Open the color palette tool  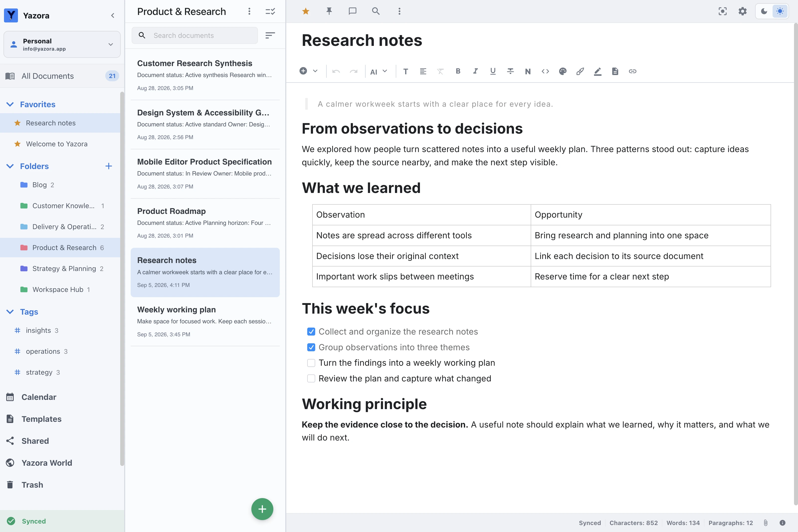(x=563, y=71)
